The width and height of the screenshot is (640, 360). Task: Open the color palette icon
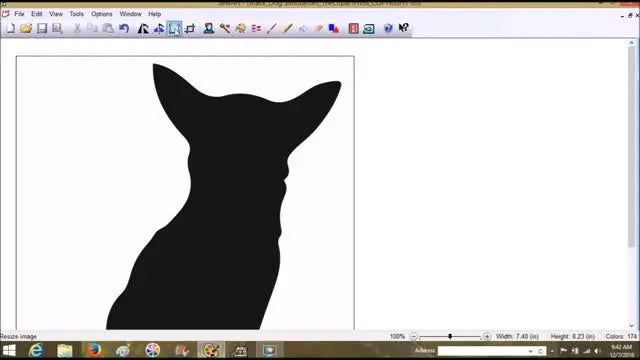(x=240, y=28)
